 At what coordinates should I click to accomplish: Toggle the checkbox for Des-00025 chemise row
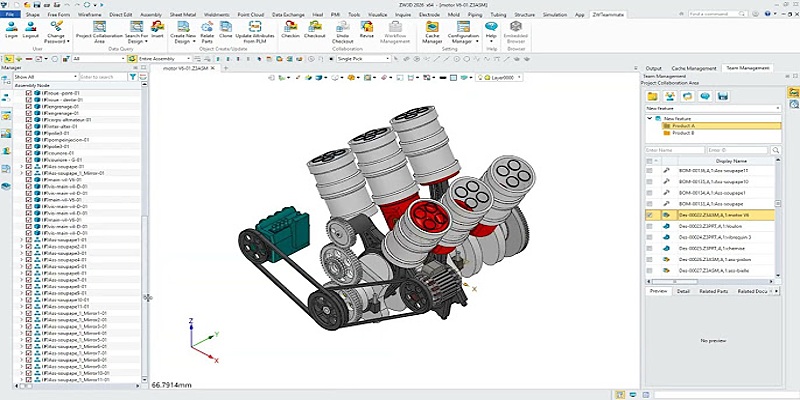[649, 248]
